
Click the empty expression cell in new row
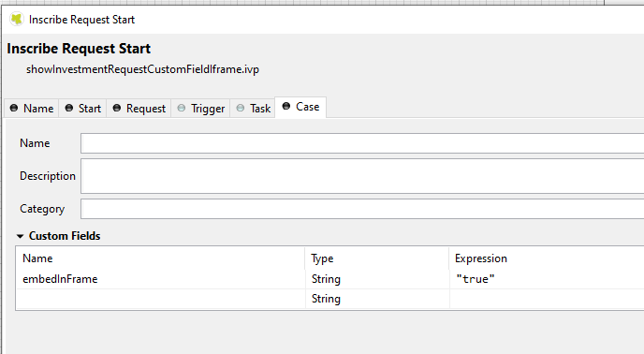pyautogui.click(x=547, y=299)
